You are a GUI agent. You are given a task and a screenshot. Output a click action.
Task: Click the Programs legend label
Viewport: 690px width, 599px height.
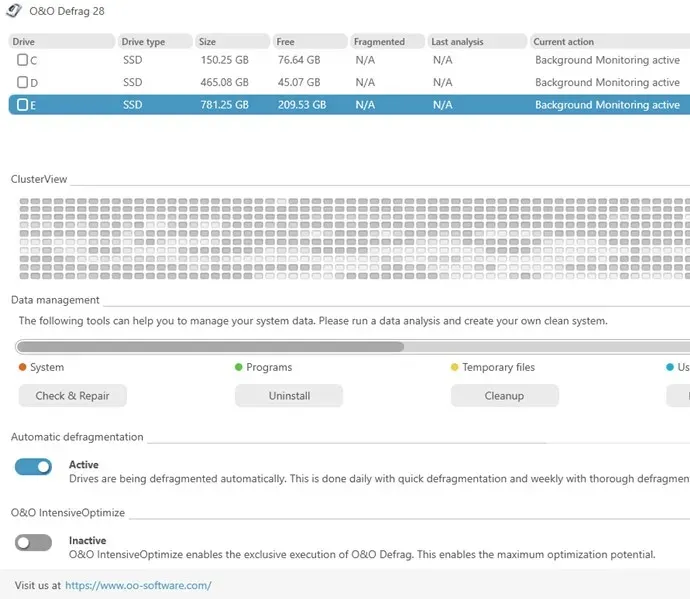click(269, 367)
